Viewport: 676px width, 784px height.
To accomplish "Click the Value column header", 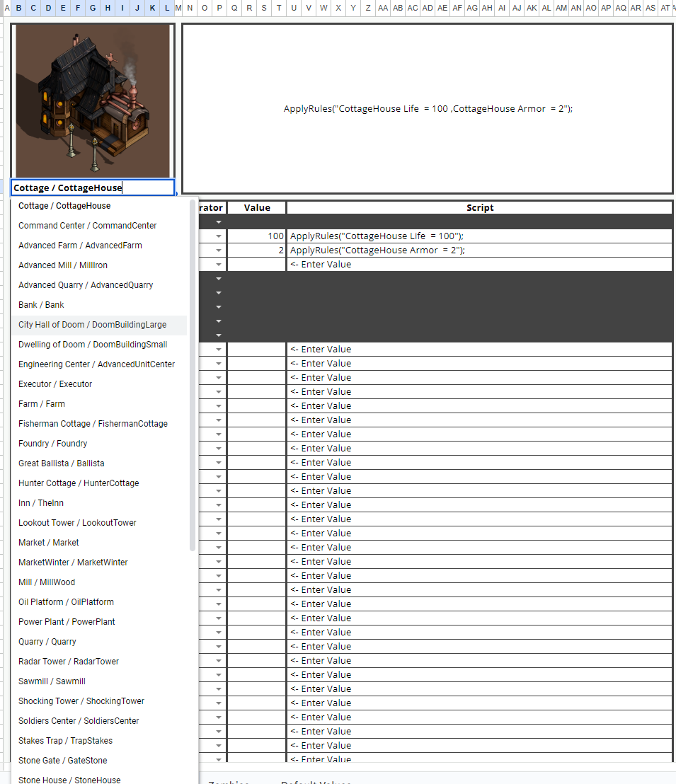I will [x=257, y=207].
